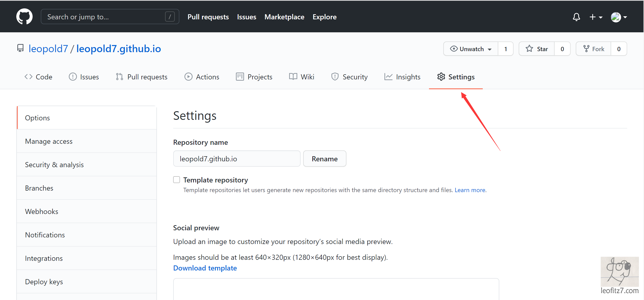Open the user avatar menu
This screenshot has height=300, width=644.
619,17
